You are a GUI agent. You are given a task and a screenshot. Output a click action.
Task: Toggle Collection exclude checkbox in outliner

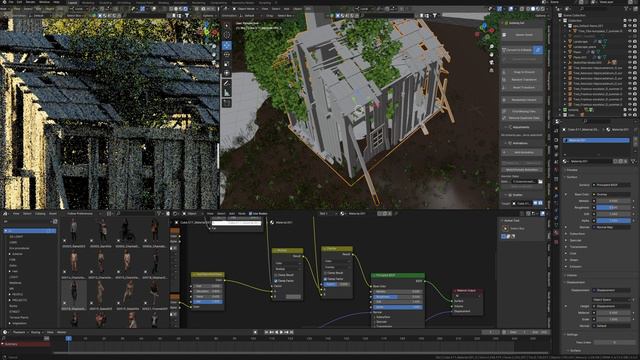coord(625,20)
